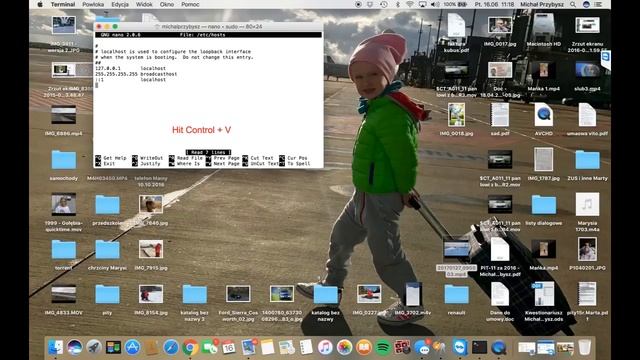Select the pity folder on desktop
The height and width of the screenshot is (360, 640).
point(107,294)
